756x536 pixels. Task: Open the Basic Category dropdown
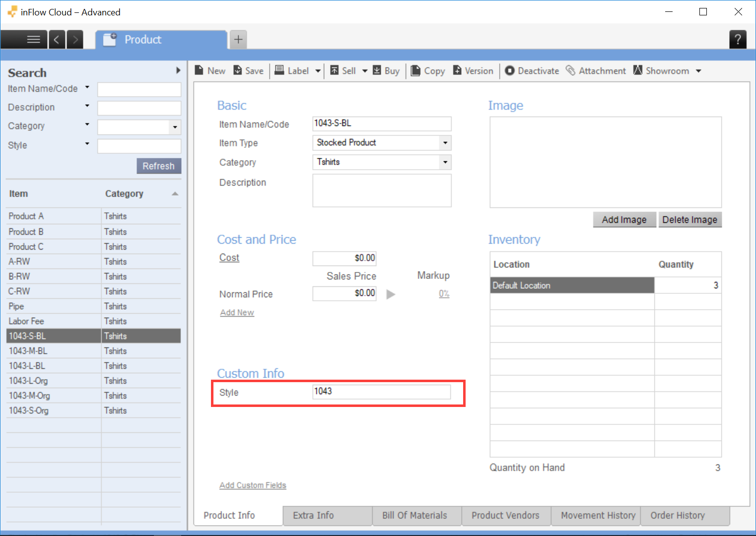[445, 162]
